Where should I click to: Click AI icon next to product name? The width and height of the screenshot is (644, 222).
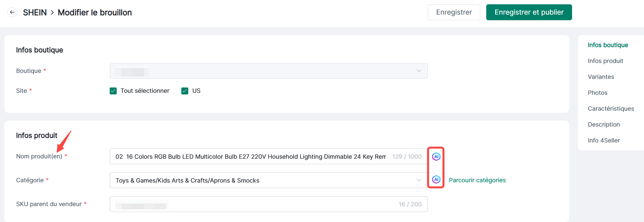(x=436, y=156)
